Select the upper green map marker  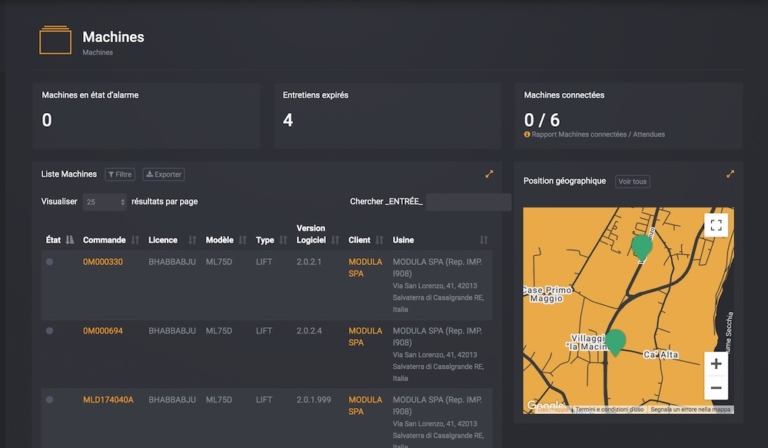click(x=642, y=247)
